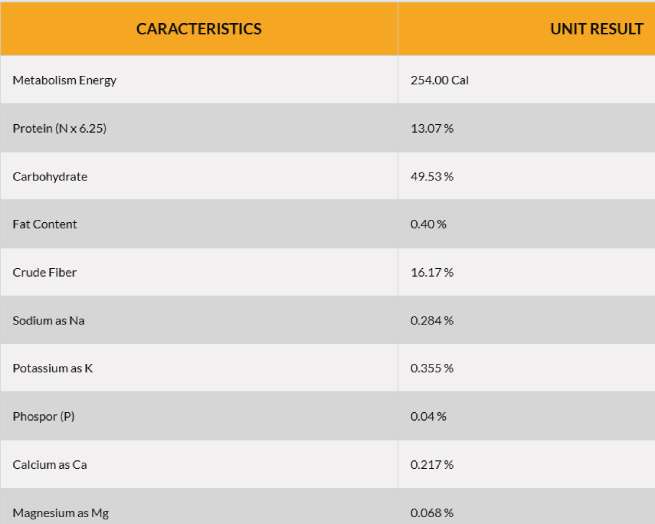Select the Sodium as Na label
655x524 pixels.
[49, 320]
